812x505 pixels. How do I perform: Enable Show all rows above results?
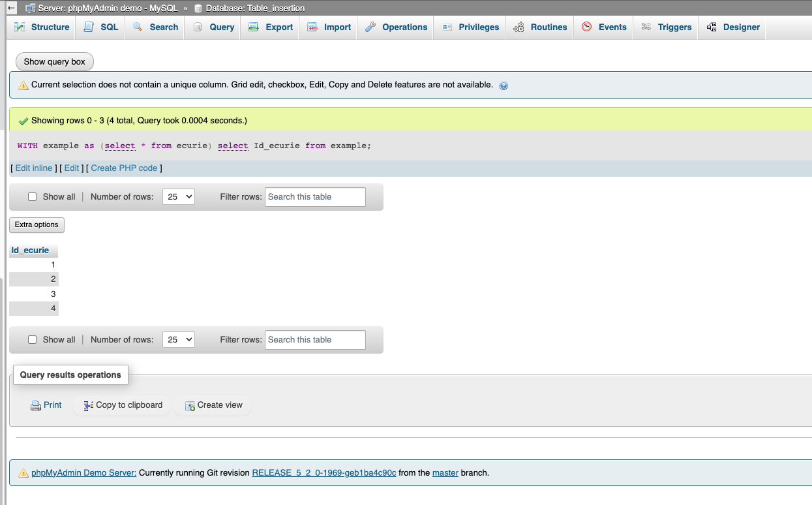tap(32, 196)
